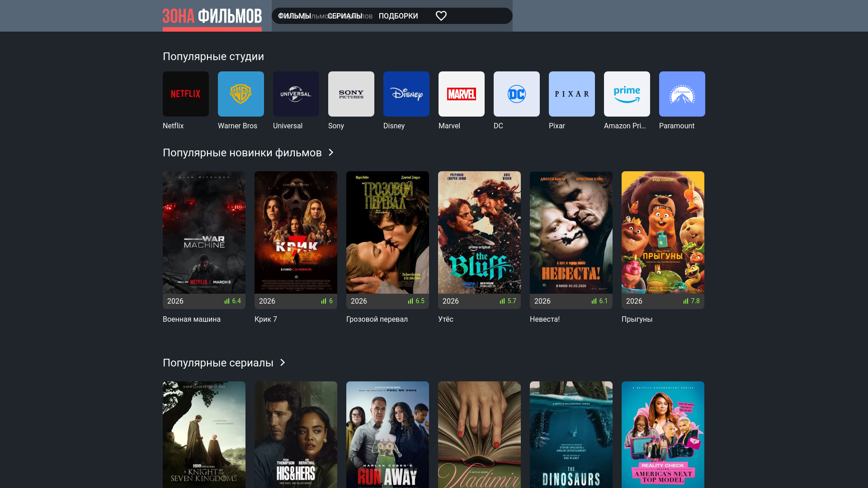Select the Paramount studio logo
868x488 pixels.
tap(682, 94)
